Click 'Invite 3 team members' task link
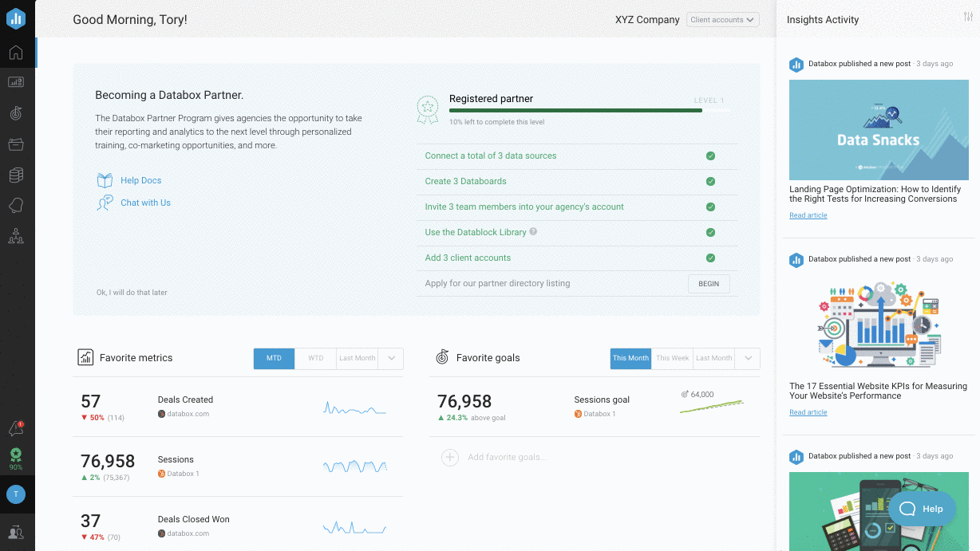Image resolution: width=980 pixels, height=551 pixels. tap(524, 207)
